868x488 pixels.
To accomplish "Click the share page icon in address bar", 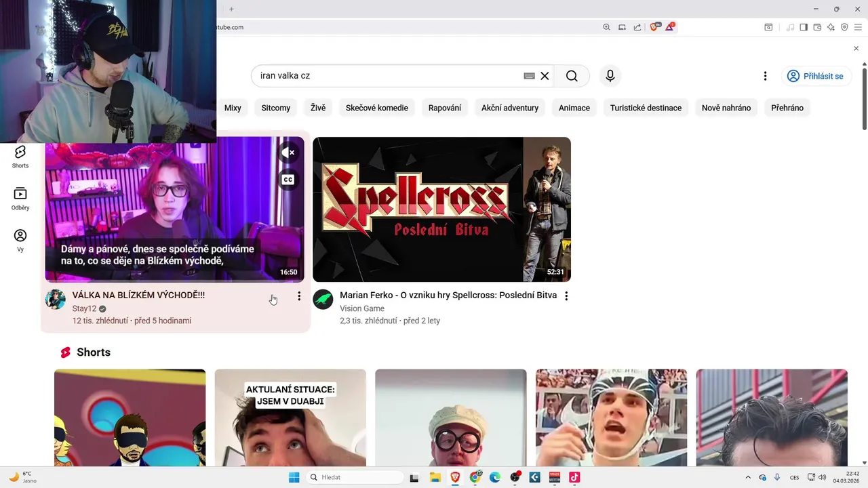I will [x=637, y=27].
